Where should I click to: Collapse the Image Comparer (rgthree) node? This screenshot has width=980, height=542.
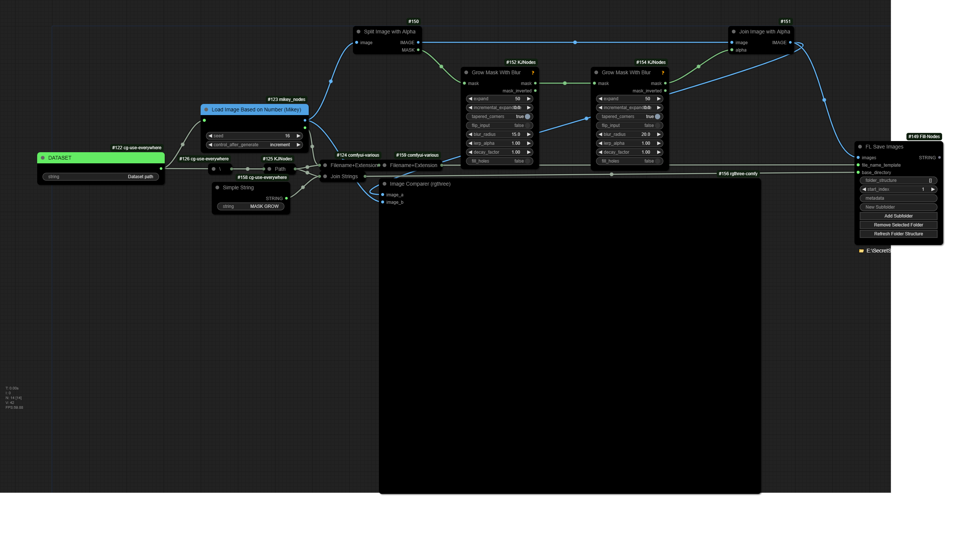click(384, 184)
